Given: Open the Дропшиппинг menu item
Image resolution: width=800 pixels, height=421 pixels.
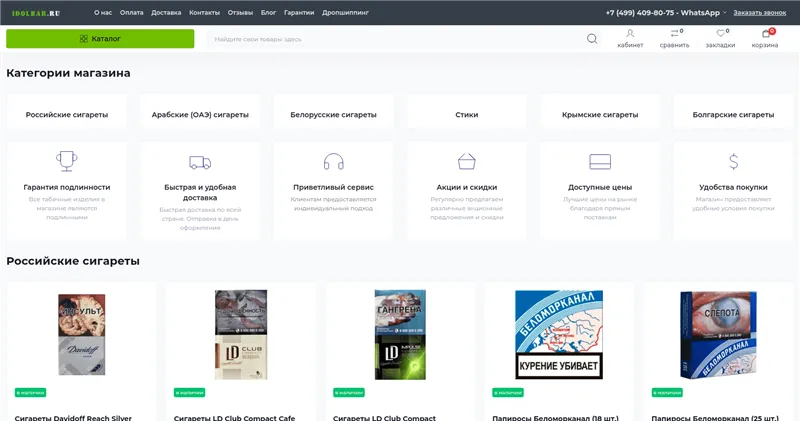Looking at the screenshot, I should pos(345,13).
